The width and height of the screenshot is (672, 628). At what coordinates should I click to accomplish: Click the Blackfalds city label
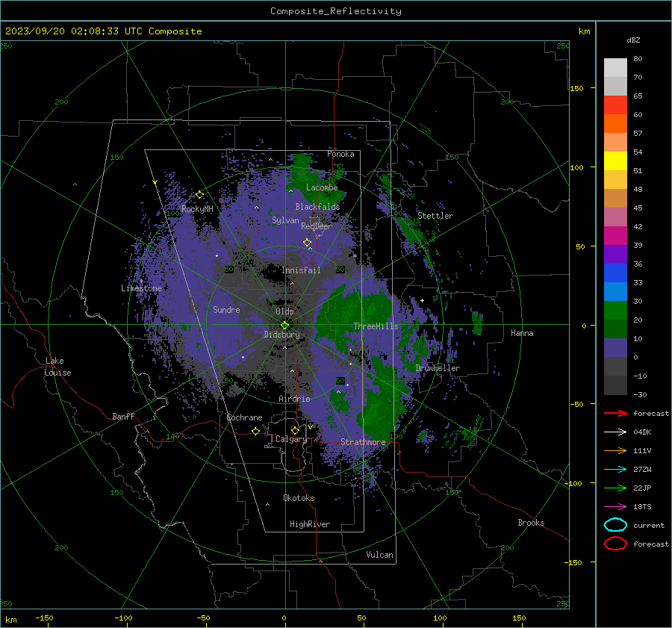pyautogui.click(x=317, y=207)
